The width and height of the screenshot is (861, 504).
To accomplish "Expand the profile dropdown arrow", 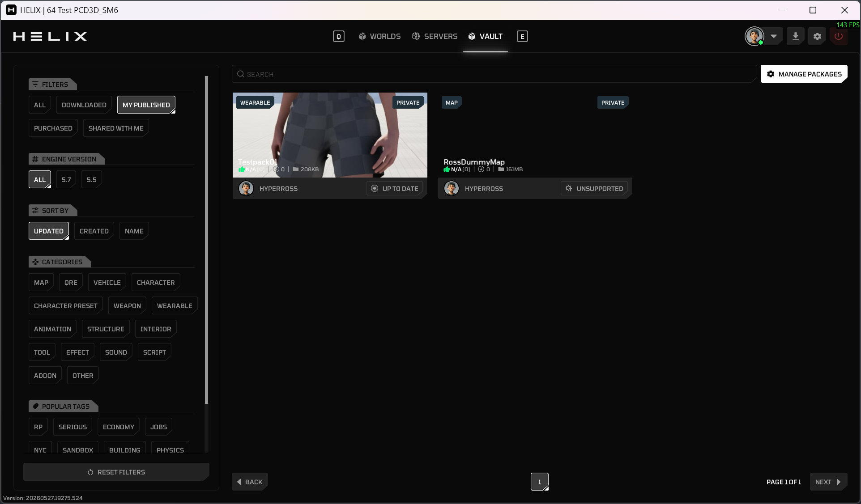I will point(773,36).
